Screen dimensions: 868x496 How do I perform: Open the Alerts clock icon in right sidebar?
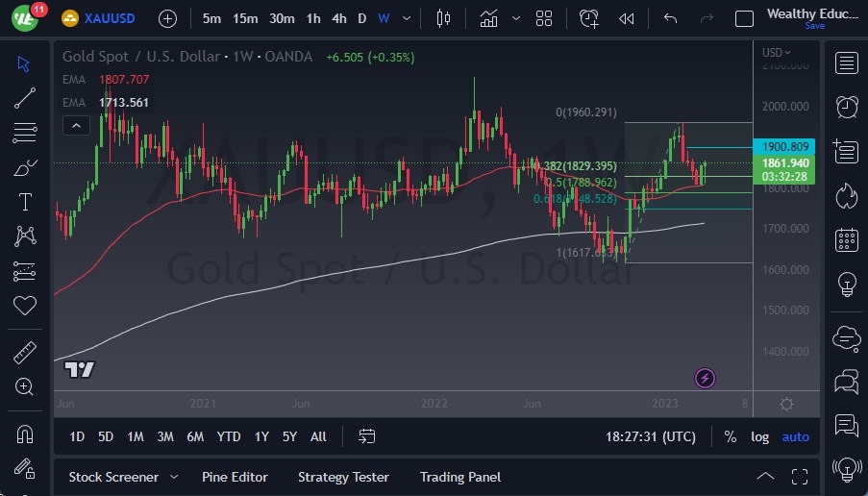847,107
